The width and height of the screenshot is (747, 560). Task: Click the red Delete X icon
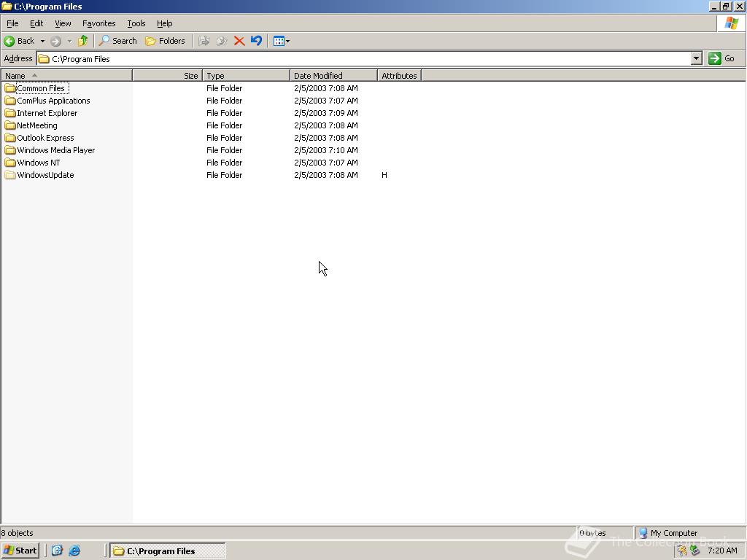click(239, 41)
